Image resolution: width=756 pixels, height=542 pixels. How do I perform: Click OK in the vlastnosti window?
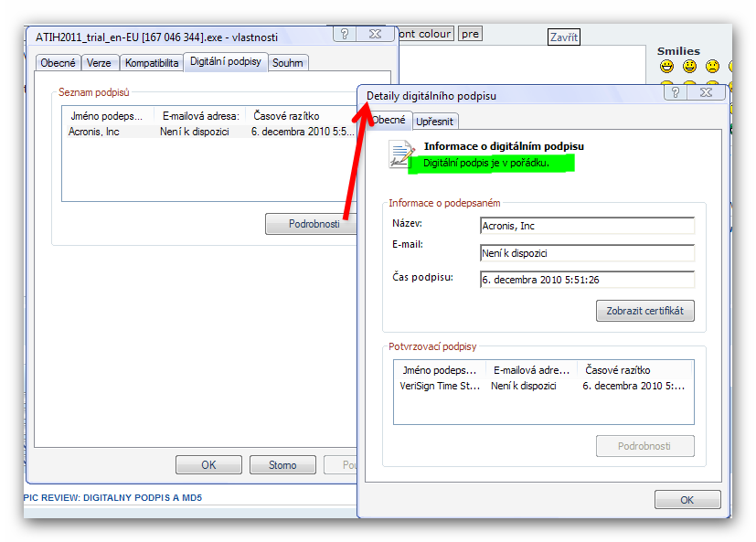208,465
